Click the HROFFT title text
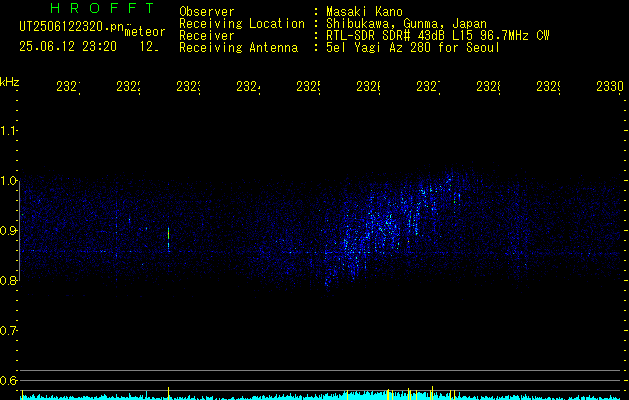This screenshot has width=629, height=400. (102, 8)
